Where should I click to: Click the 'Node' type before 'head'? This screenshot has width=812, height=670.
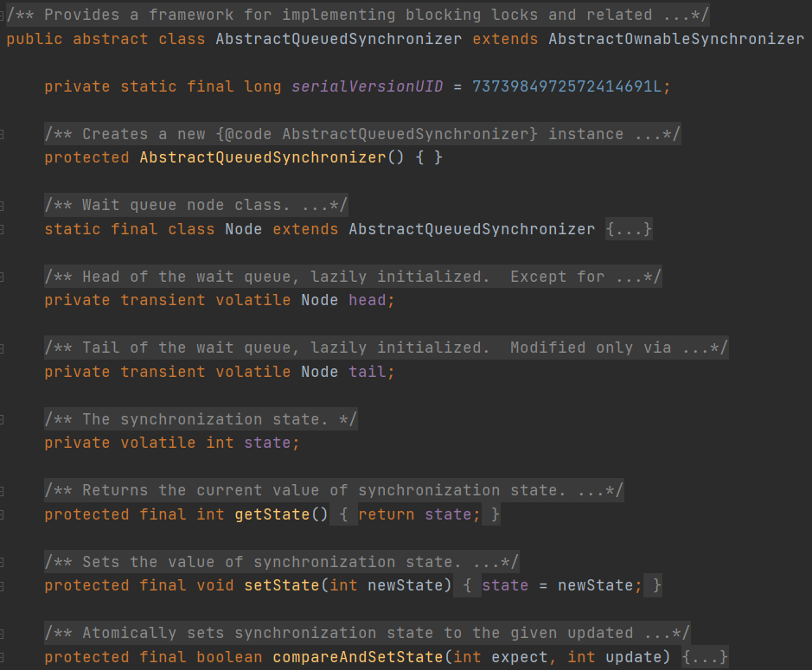(x=319, y=300)
